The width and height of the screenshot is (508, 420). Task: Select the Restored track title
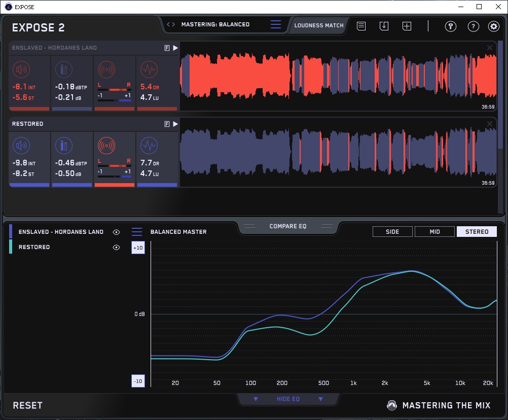click(27, 124)
